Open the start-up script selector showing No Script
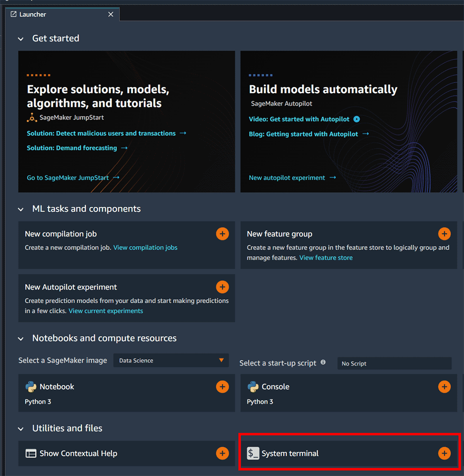The width and height of the screenshot is (464, 476). point(394,363)
